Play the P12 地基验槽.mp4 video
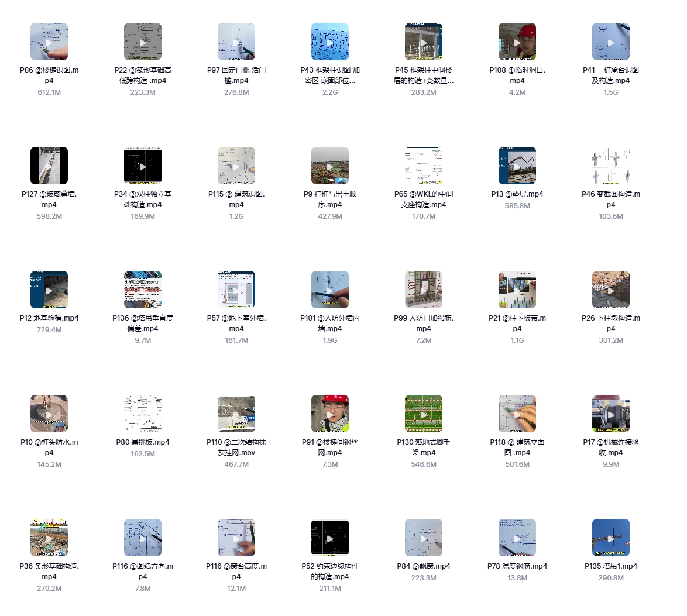 49,290
